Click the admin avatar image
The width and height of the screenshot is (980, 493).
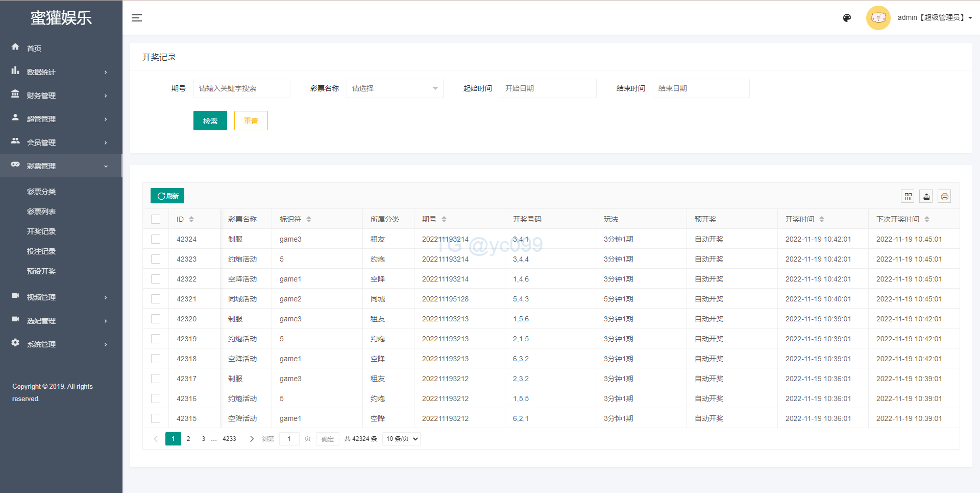[878, 18]
